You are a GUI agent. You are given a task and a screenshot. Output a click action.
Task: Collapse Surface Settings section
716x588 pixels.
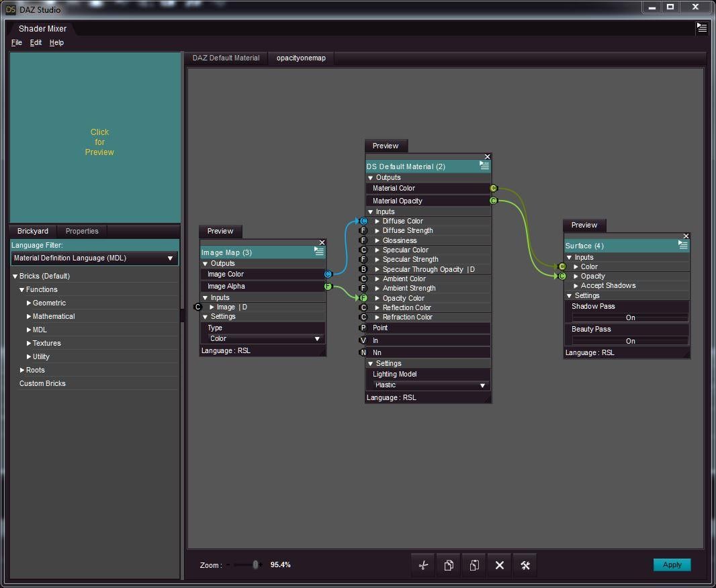point(570,296)
